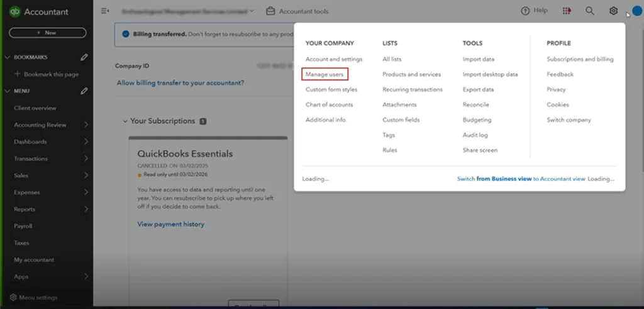Open Audit log under Tools
Screen dimensions: 644x309
(475, 135)
